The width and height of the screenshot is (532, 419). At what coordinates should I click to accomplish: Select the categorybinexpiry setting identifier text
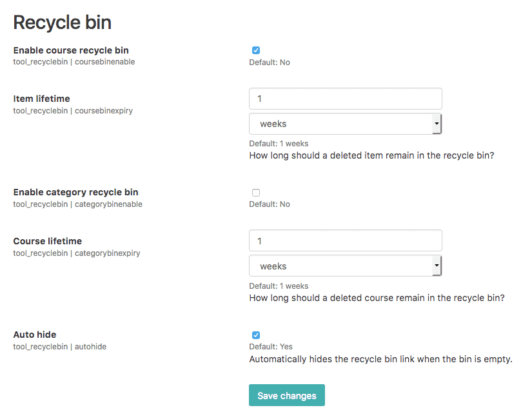coord(108,253)
